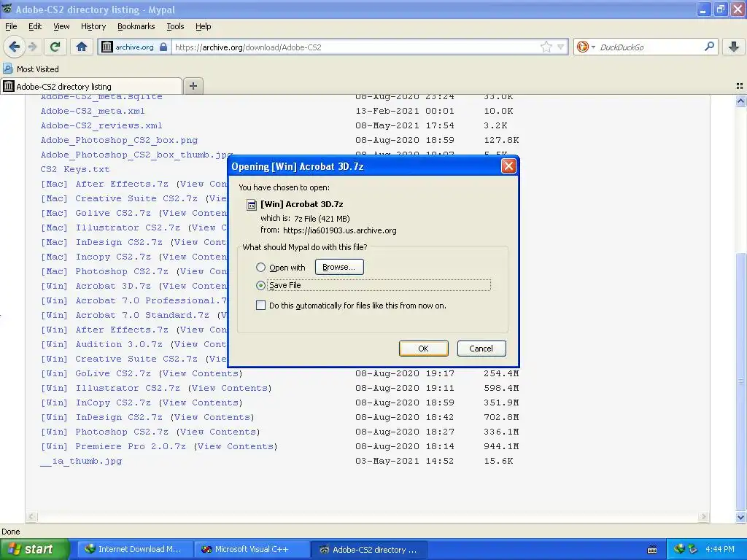Bookmark this page with the star icon
The height and width of the screenshot is (560, 747).
click(546, 47)
